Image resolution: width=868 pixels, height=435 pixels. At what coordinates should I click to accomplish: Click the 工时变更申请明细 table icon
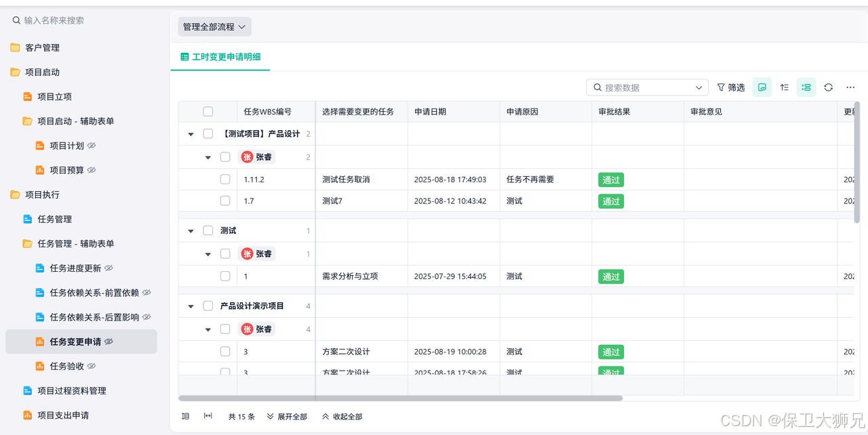coord(184,57)
